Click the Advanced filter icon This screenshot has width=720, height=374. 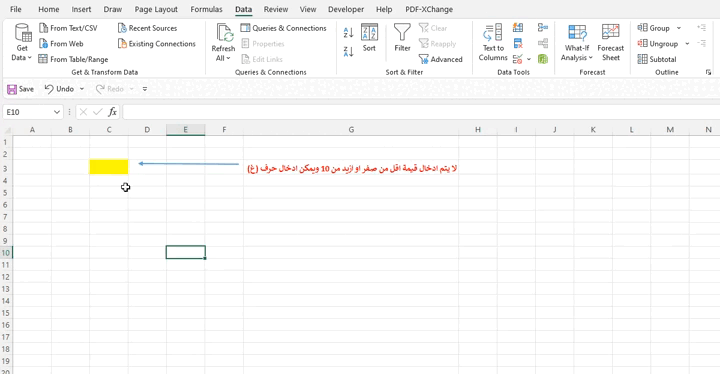pos(440,59)
